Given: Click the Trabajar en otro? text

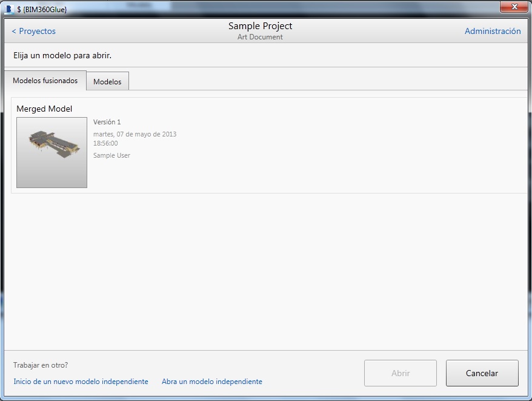Looking at the screenshot, I should (x=41, y=365).
